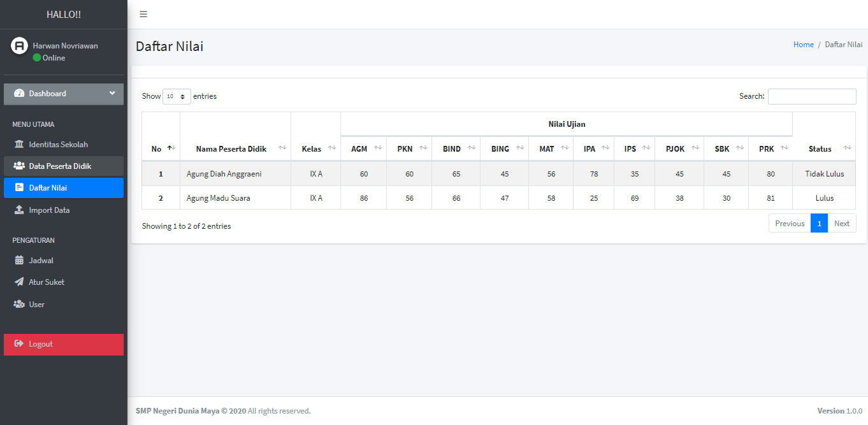
Task: Click the Import Data upload icon
Action: [x=19, y=210]
